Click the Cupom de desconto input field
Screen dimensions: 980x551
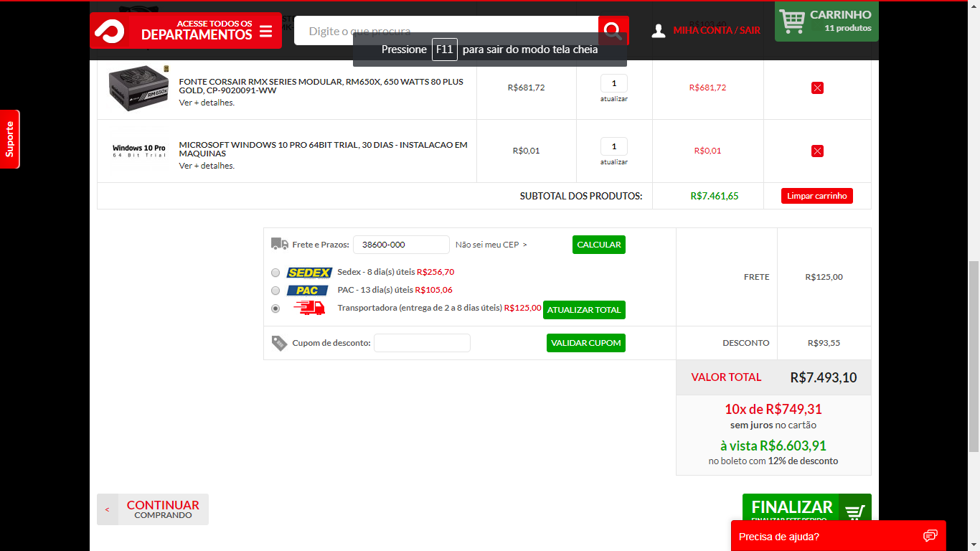coord(422,343)
